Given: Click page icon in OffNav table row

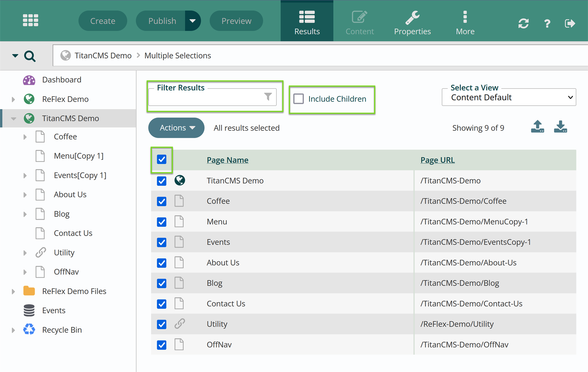Looking at the screenshot, I should tap(179, 344).
